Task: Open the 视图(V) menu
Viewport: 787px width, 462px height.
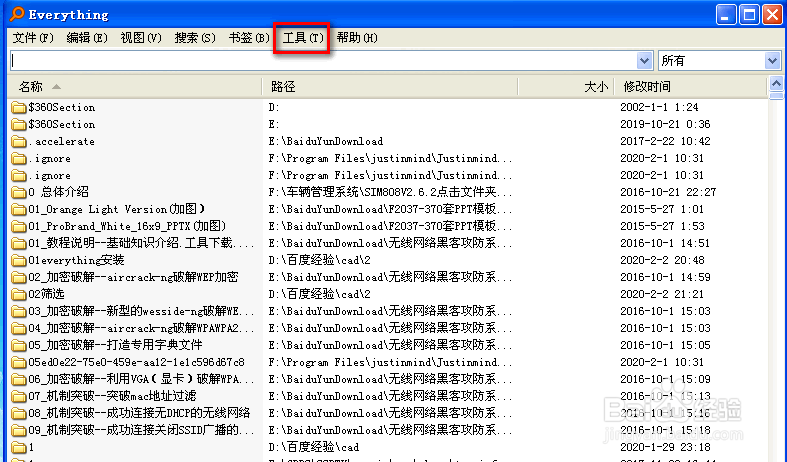Action: click(141, 38)
